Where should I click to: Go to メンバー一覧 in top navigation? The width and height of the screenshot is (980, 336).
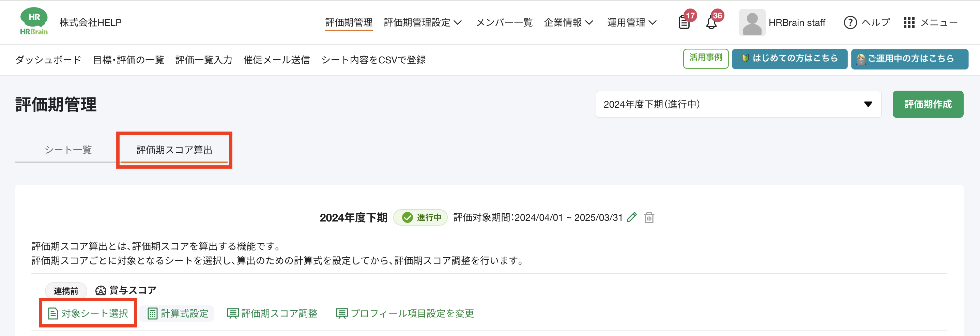[504, 22]
